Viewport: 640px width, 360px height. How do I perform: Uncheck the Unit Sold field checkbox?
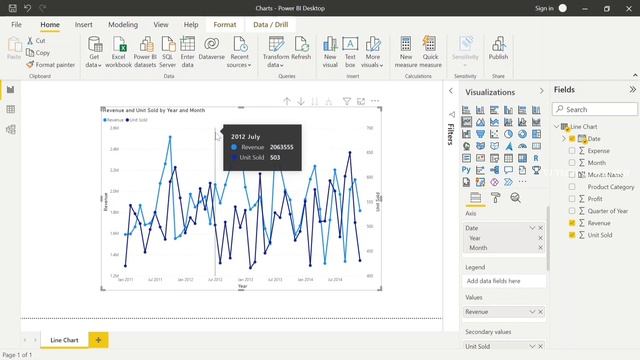click(x=572, y=235)
